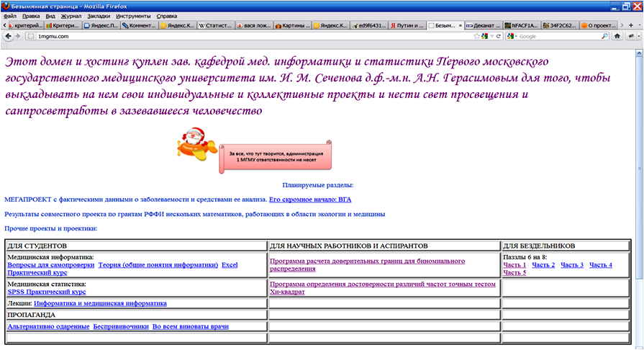Open the link Его скромное начало: ВГА
The width and height of the screenshot is (644, 350).
tap(310, 199)
